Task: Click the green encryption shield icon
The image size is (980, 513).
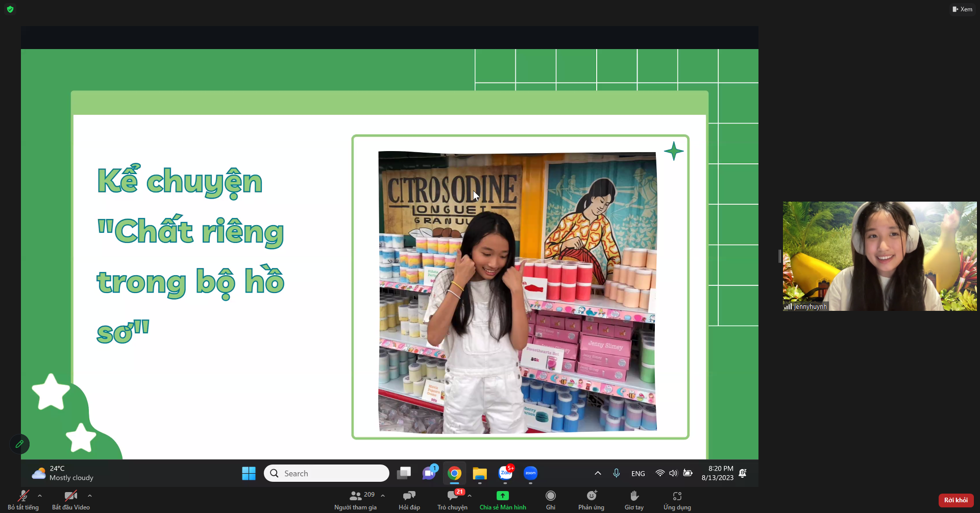Action: (x=10, y=9)
